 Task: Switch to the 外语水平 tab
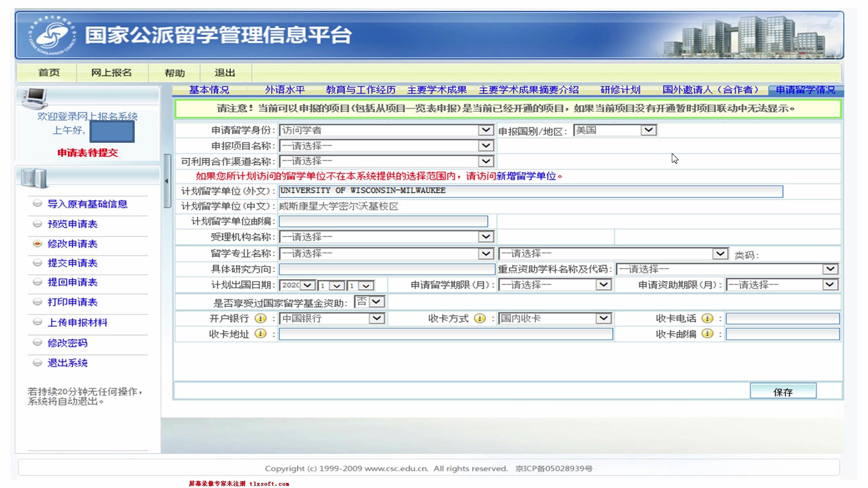[x=285, y=90]
